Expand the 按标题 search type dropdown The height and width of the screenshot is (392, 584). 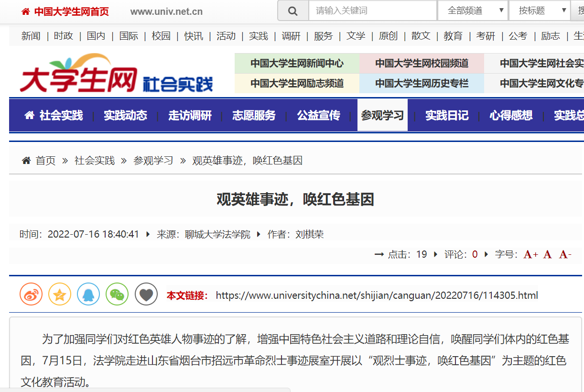point(539,11)
